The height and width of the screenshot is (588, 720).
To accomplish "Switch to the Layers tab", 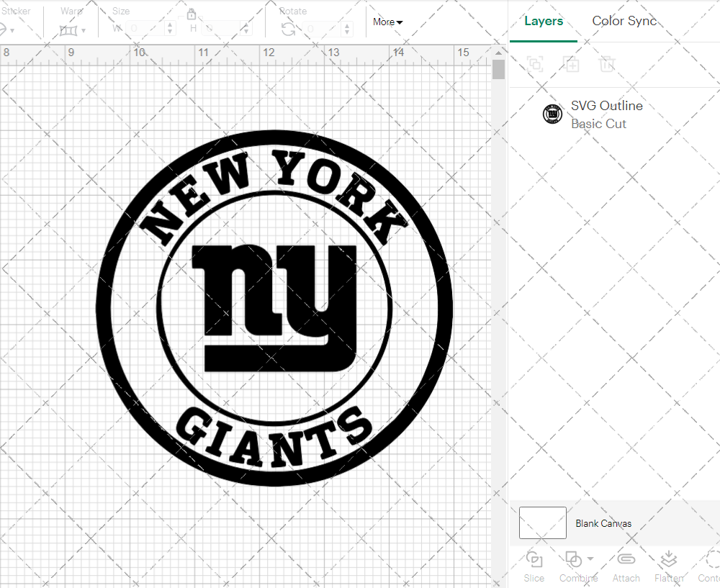I will (543, 21).
